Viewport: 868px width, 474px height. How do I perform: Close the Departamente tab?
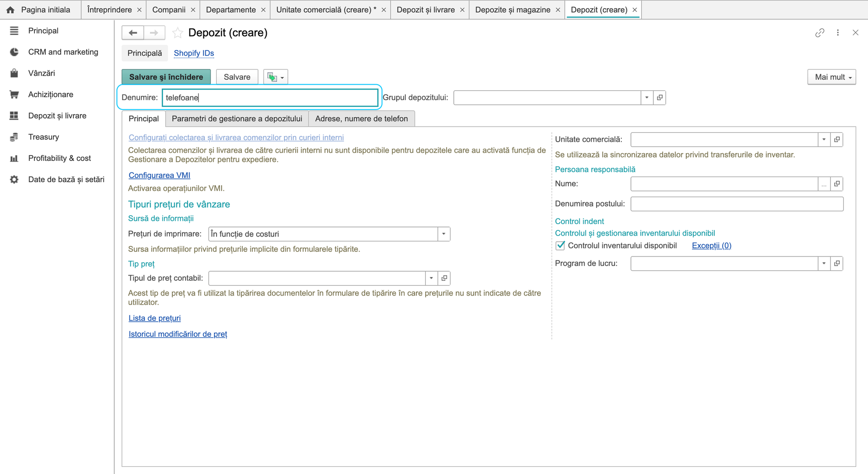(x=263, y=10)
